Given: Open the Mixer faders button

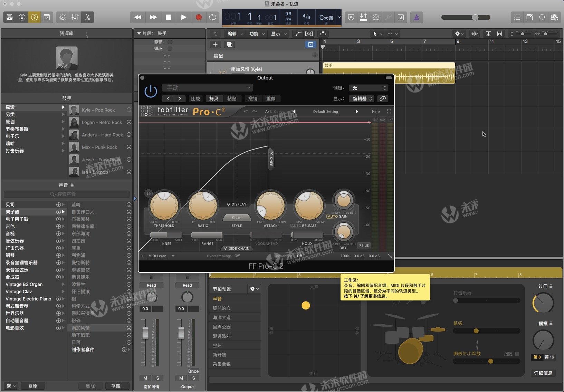Looking at the screenshot, I should pyautogui.click(x=75, y=17).
